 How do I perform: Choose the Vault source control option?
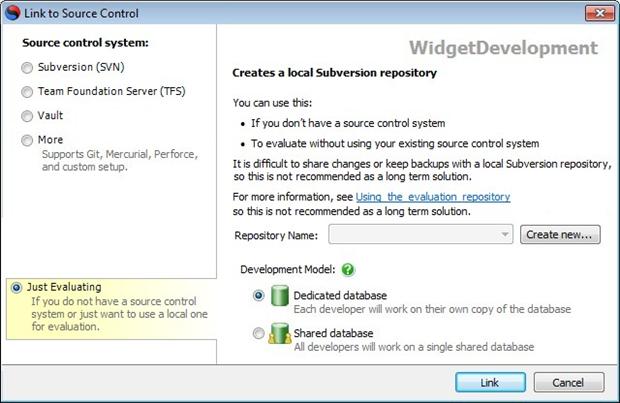[x=27, y=116]
